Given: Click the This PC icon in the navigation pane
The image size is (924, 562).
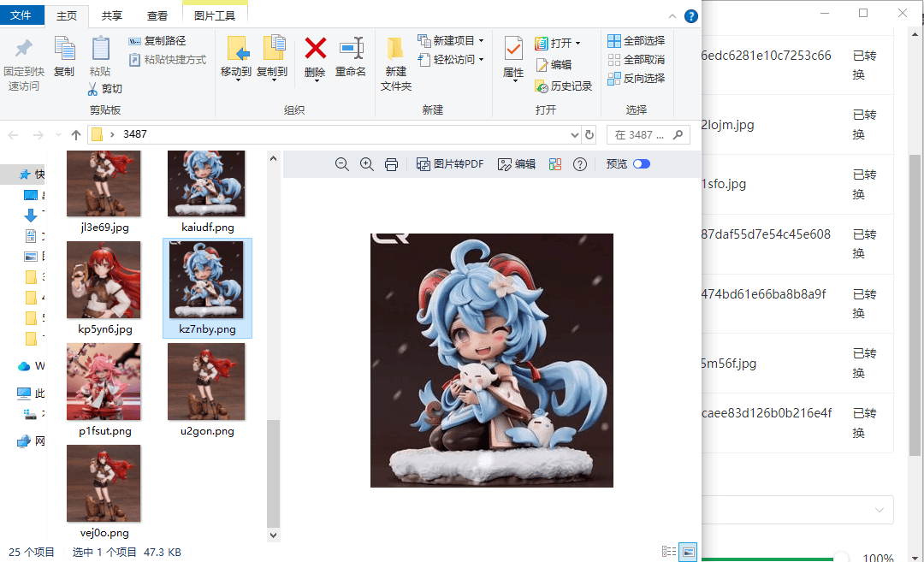Looking at the screenshot, I should [x=24, y=393].
